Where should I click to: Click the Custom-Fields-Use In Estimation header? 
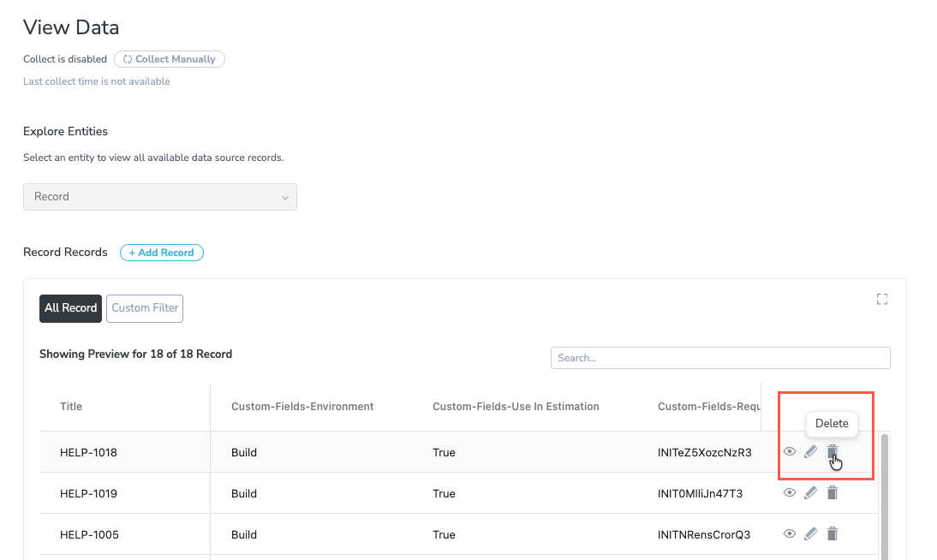516,407
